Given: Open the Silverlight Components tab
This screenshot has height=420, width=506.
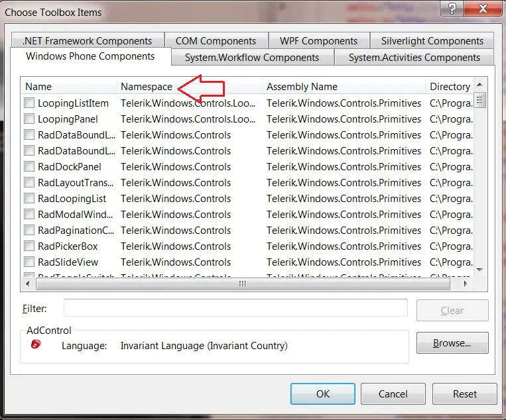Looking at the screenshot, I should point(432,41).
